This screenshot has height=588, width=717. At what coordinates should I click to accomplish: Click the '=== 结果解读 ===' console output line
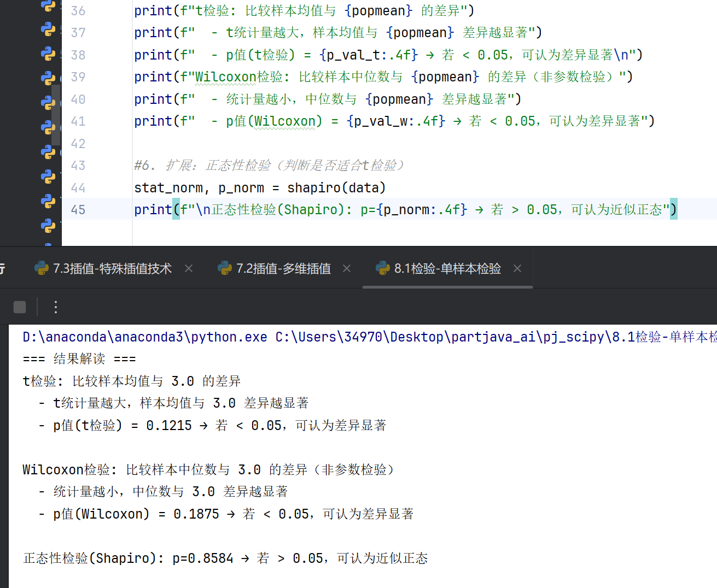79,359
